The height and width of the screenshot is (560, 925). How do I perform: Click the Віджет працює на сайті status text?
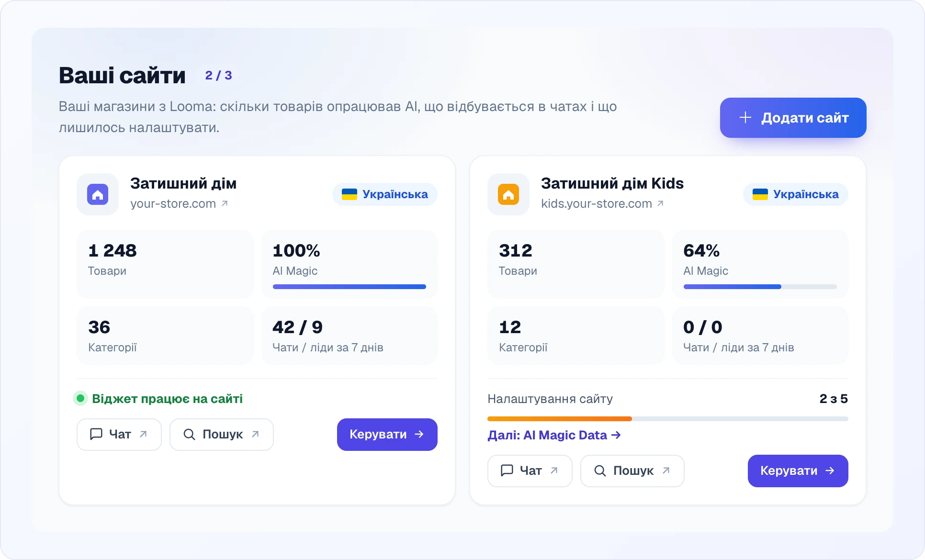[x=167, y=399]
